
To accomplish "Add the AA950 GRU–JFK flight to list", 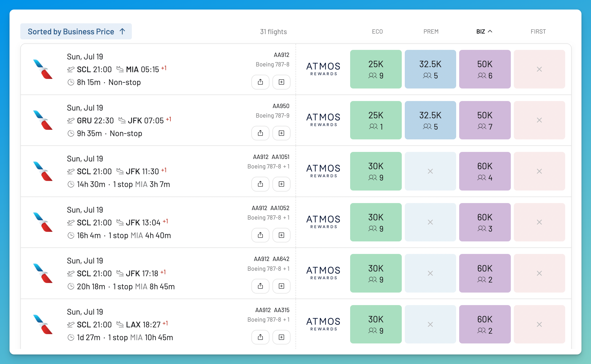I will pos(281,133).
